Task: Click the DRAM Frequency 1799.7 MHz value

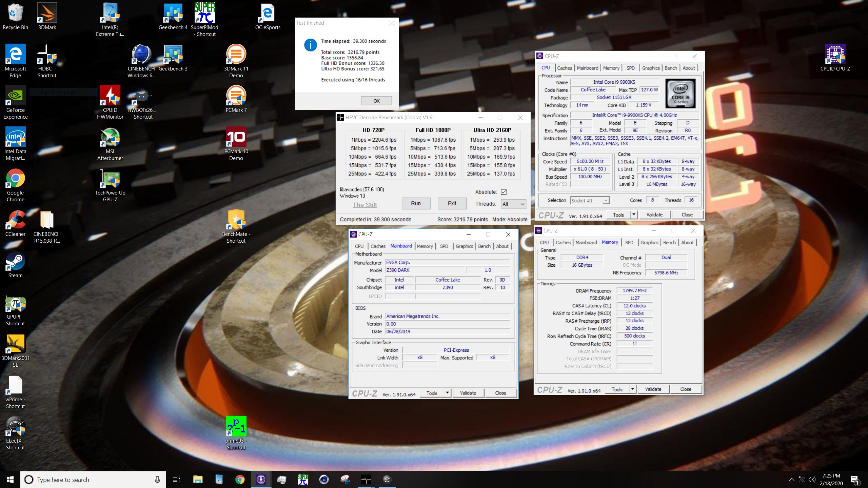Action: click(634, 290)
